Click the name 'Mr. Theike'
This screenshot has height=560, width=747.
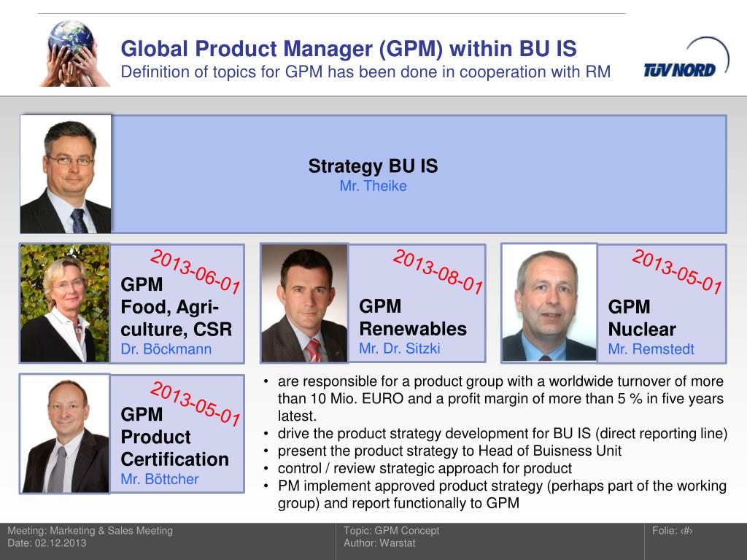(373, 186)
